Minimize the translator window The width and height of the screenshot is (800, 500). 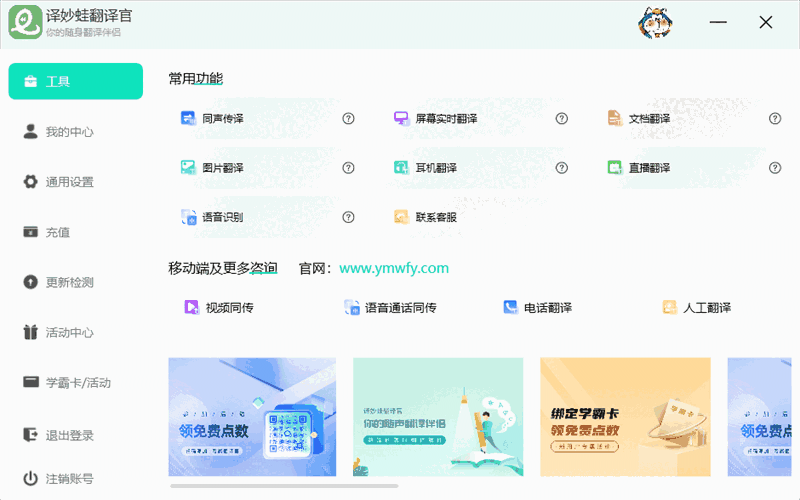[718, 22]
